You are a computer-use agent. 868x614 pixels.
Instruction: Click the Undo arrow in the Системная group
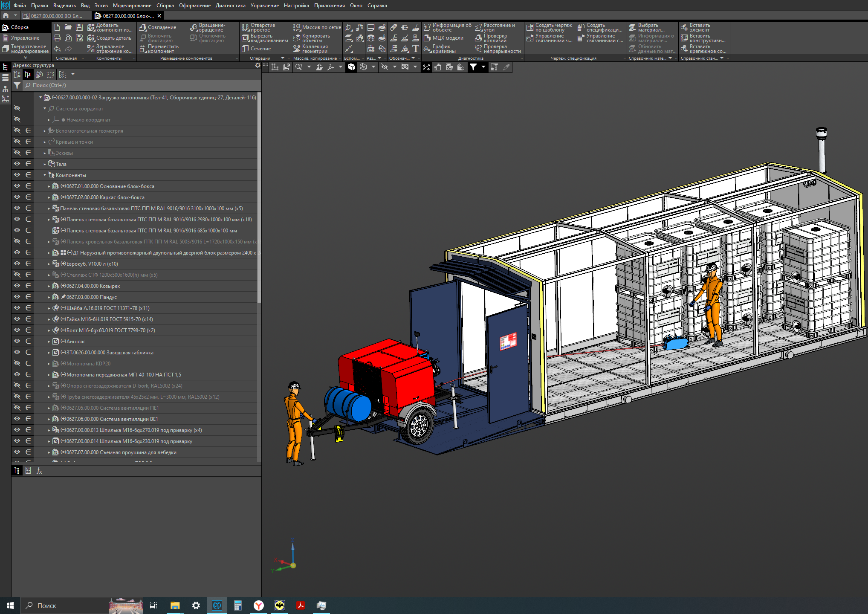(x=57, y=49)
